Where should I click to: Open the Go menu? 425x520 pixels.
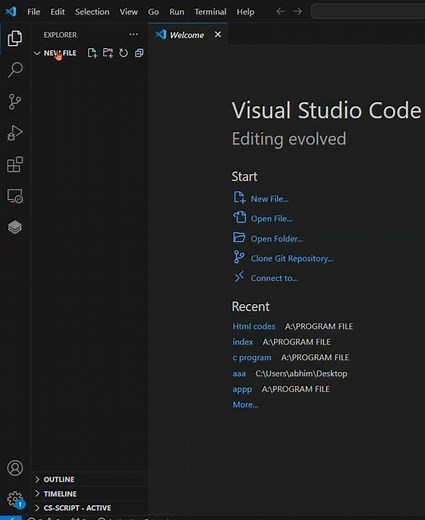pos(153,12)
